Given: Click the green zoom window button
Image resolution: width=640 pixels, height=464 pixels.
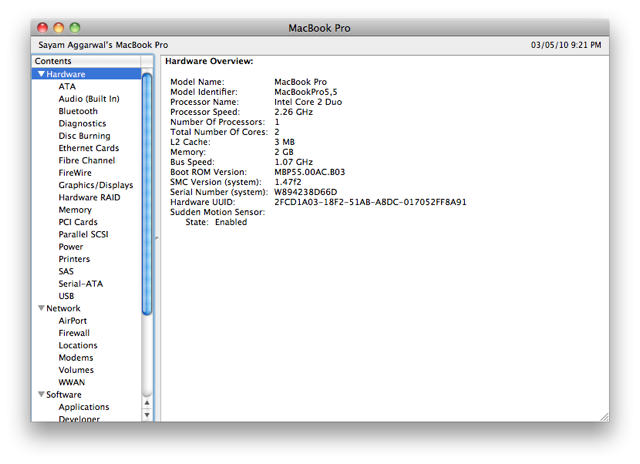Looking at the screenshot, I should coord(75,27).
